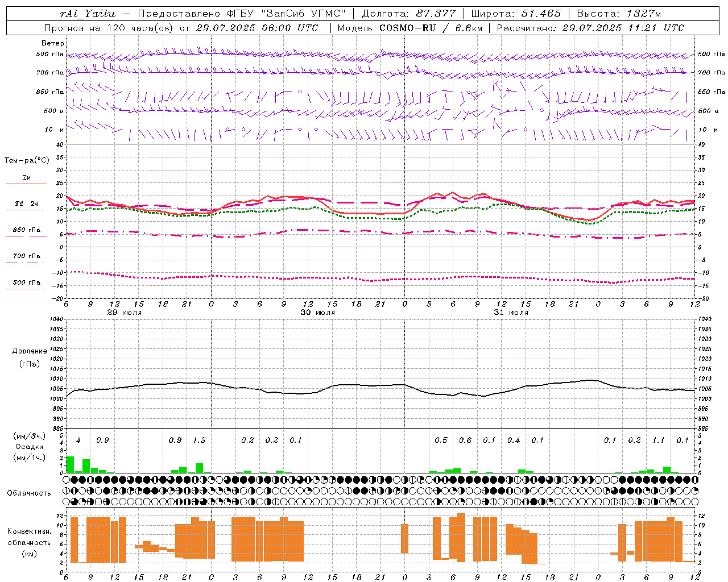Click the Высота: 1327м value
This screenshot has width=728, height=582.
pos(619,14)
